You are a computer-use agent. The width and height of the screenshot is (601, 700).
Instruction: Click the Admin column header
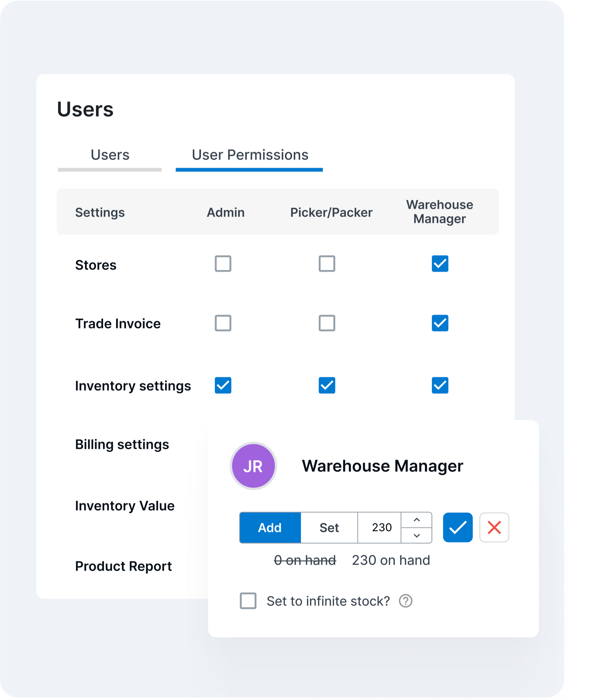[x=226, y=213]
